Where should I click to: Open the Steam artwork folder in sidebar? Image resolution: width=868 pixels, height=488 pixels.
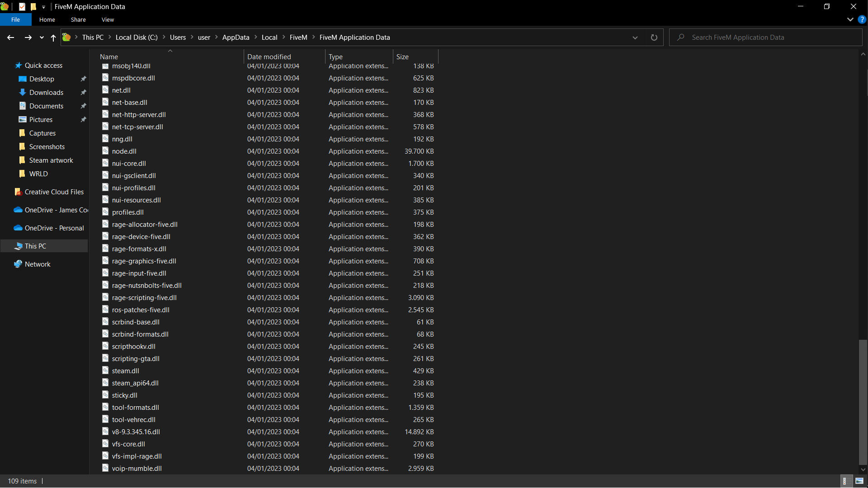(x=51, y=160)
